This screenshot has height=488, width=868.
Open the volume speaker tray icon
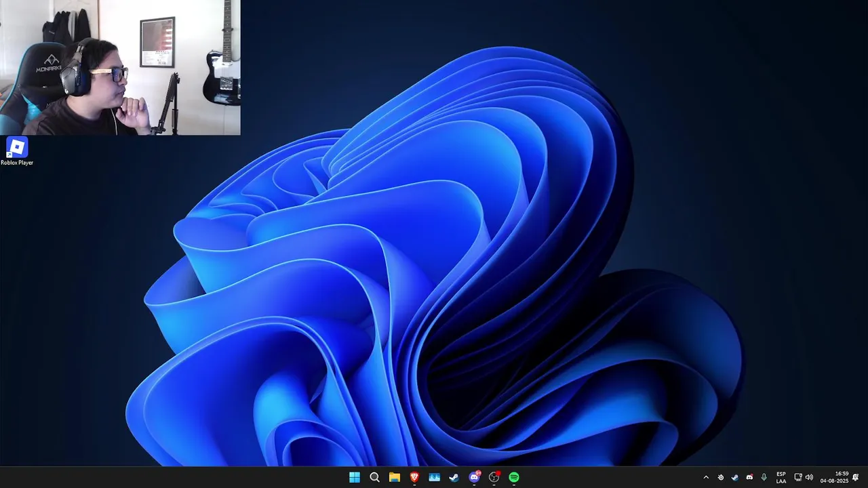tap(809, 477)
